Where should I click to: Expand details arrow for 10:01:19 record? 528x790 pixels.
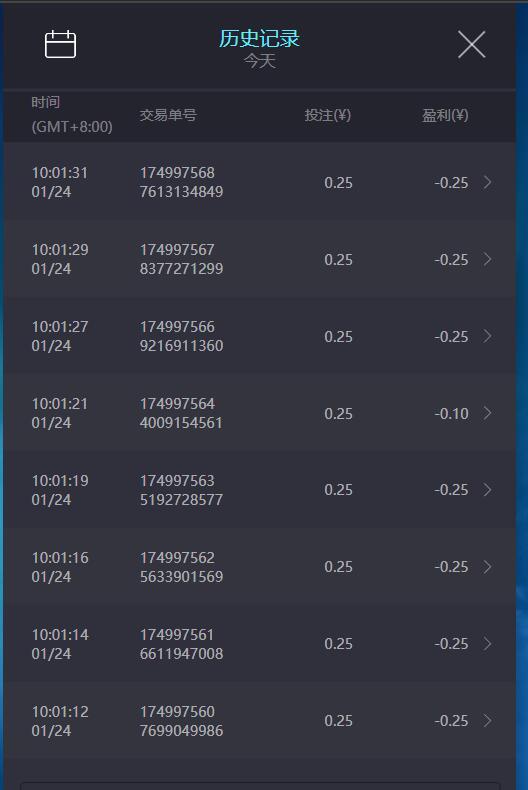[487, 490]
